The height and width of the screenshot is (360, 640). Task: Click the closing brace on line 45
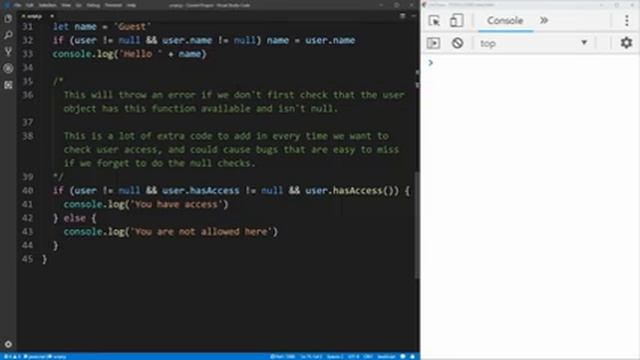coord(44,259)
